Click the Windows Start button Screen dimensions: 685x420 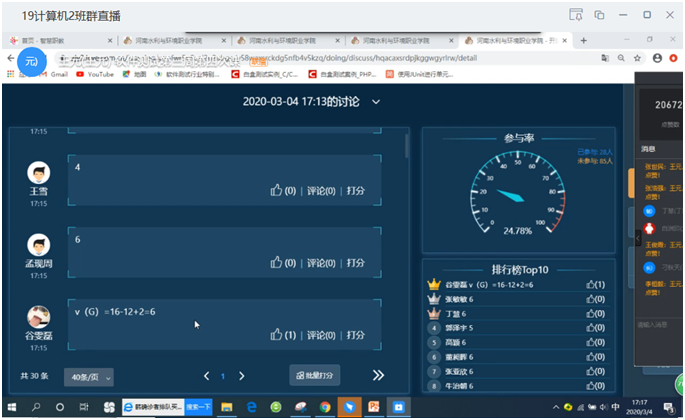click(x=11, y=407)
